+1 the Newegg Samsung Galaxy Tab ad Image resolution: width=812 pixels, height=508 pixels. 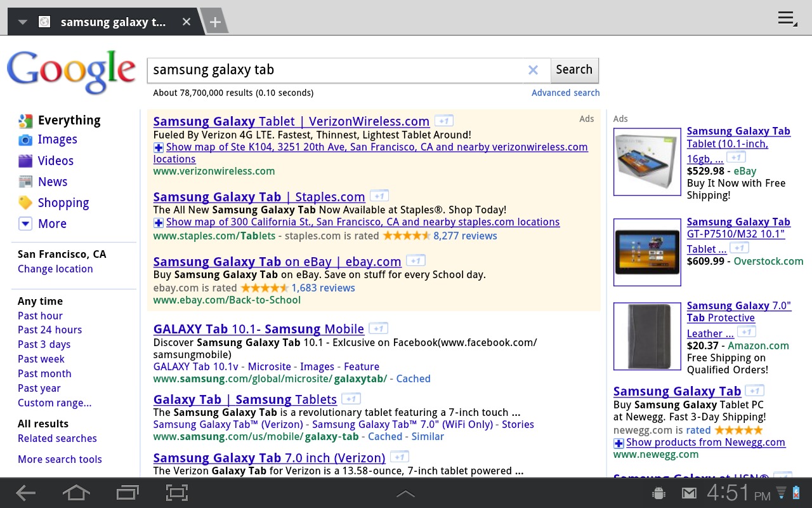point(755,390)
